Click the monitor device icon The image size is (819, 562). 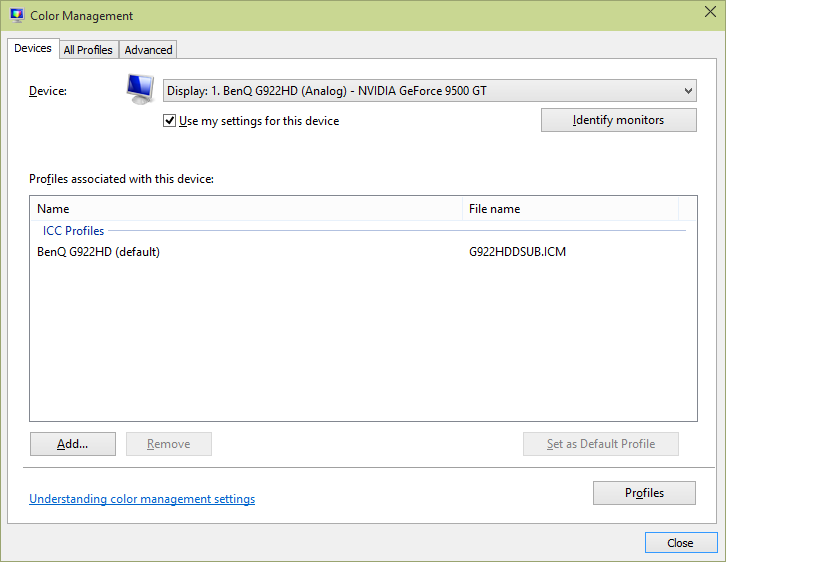[x=139, y=89]
